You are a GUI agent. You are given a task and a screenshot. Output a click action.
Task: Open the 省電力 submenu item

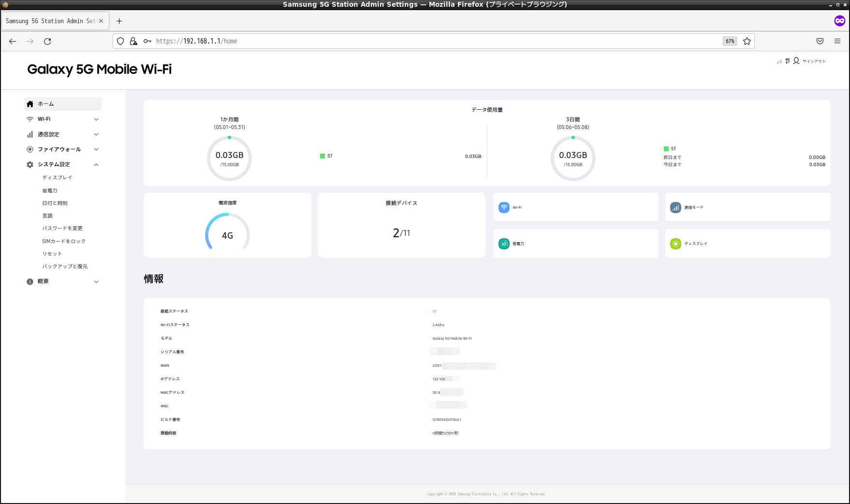point(50,191)
